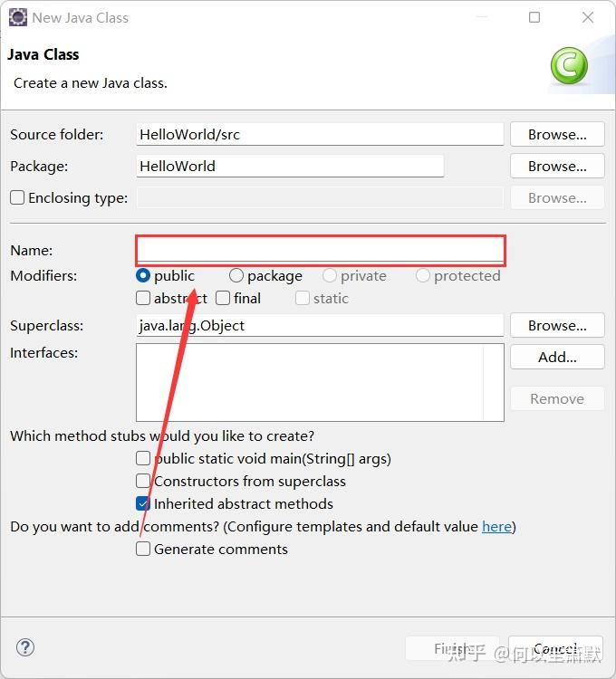Enable Generate comments checkbox
Viewport: 616px width, 679px height.
143,549
